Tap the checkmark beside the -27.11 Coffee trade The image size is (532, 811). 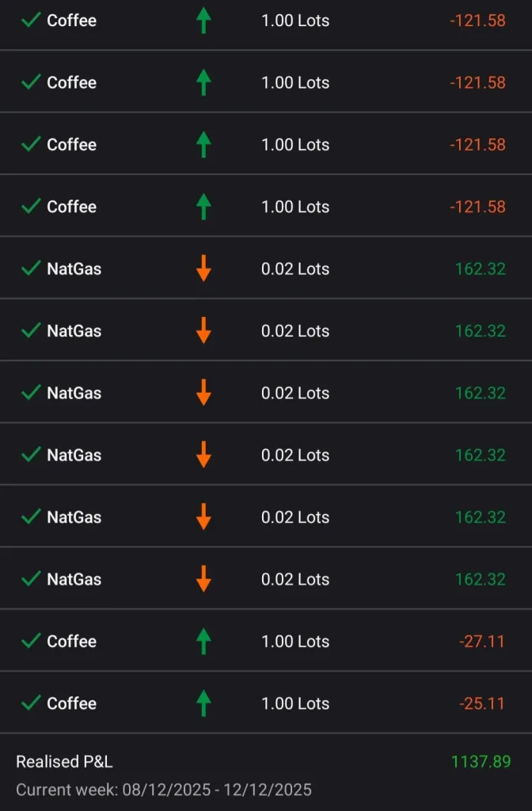(x=31, y=641)
